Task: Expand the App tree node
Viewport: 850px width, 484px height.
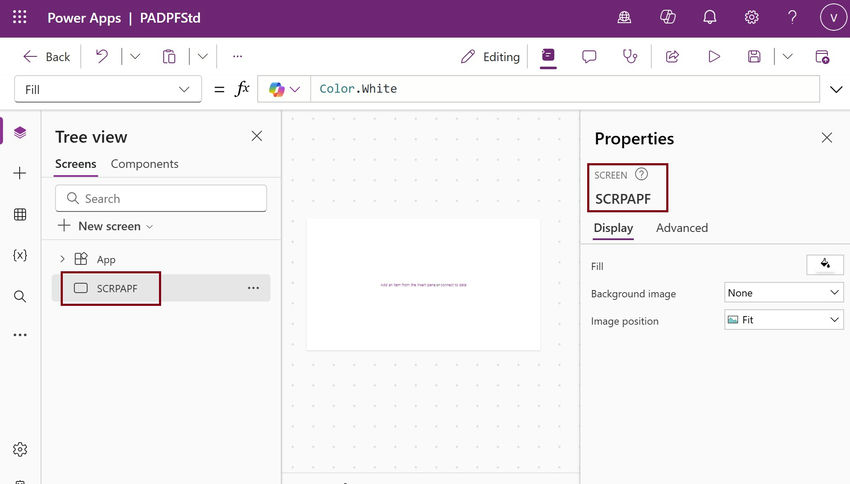Action: [62, 259]
